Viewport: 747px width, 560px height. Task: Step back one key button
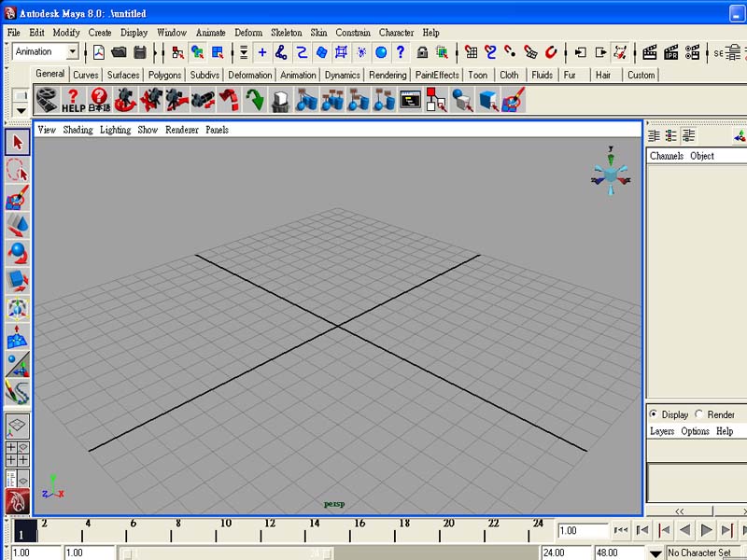pyautogui.click(x=664, y=530)
